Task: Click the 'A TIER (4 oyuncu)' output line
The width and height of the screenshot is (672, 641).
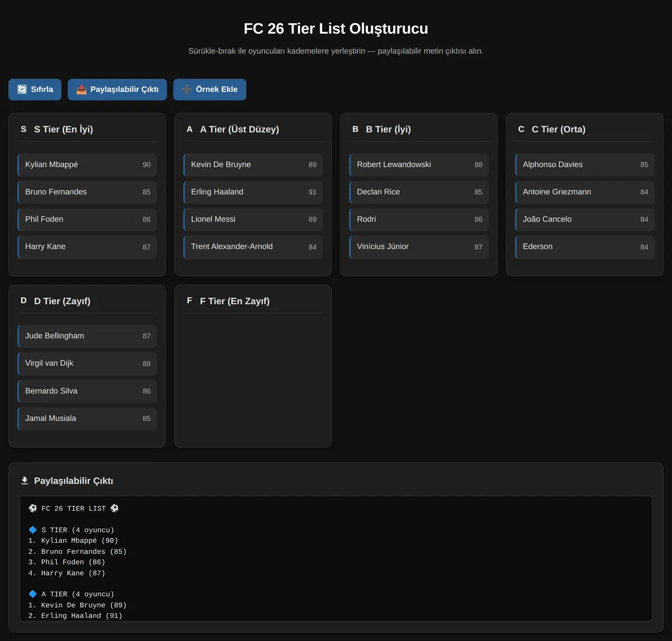Action: click(x=71, y=594)
